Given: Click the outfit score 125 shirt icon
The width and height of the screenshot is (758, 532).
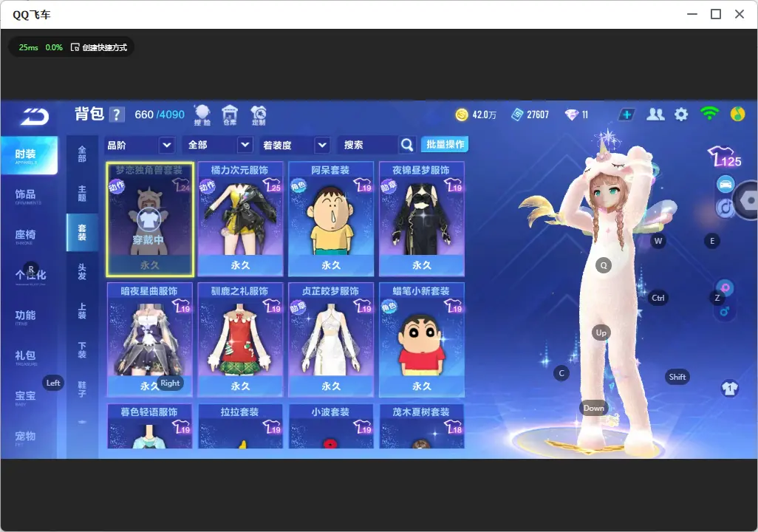Looking at the screenshot, I should tap(725, 157).
